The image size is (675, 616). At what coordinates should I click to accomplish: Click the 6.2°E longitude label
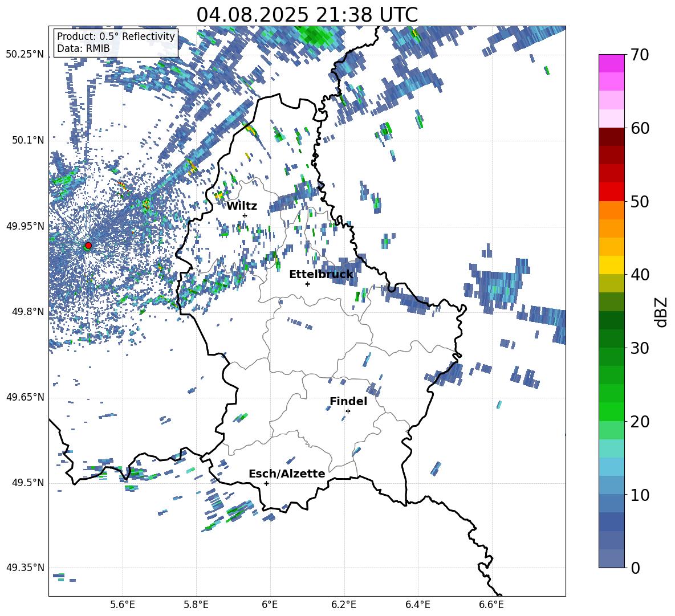(x=344, y=605)
